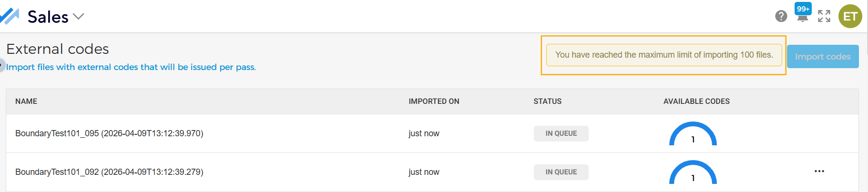Click the STATUS column header
This screenshot has width=868, height=192.
(547, 101)
